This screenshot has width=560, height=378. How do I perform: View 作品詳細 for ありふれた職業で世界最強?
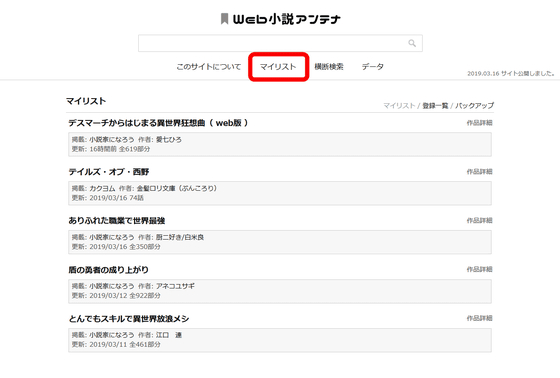(480, 221)
